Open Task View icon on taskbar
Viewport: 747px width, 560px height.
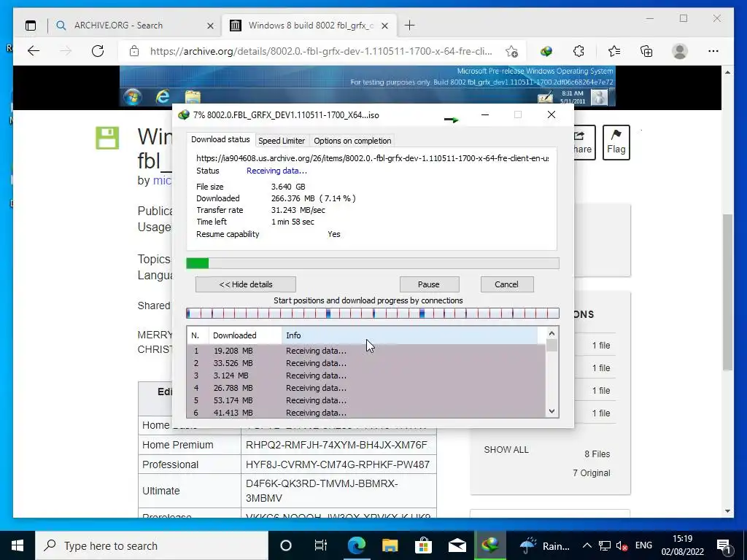pyautogui.click(x=321, y=545)
